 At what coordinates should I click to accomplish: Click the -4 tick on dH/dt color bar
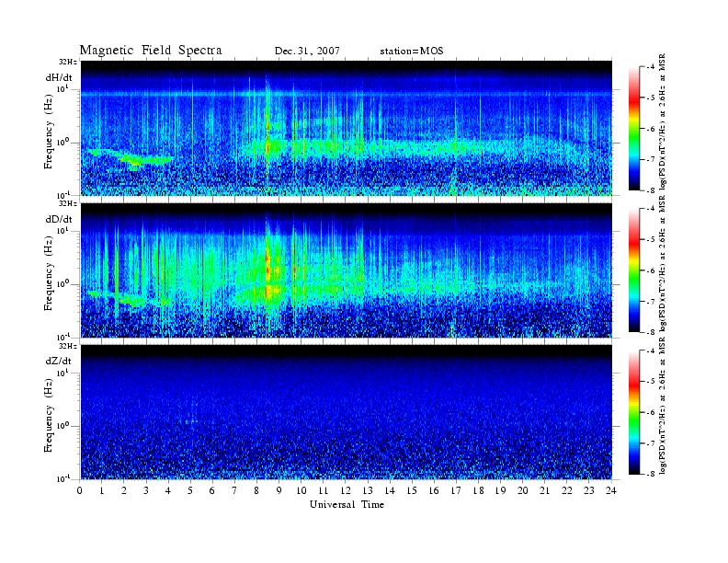[650, 67]
